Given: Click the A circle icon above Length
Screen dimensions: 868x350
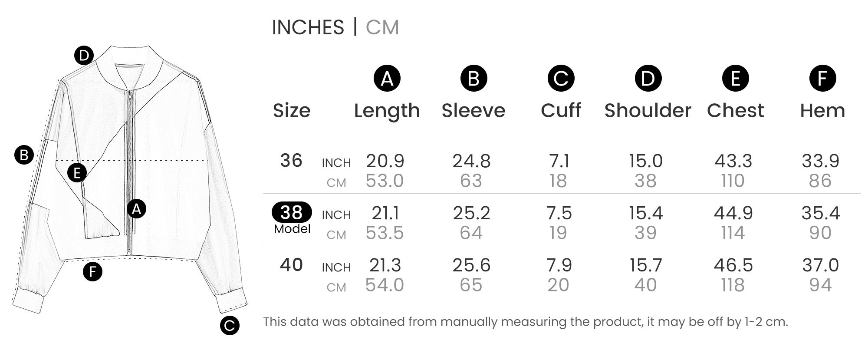Looking at the screenshot, I should (x=387, y=79).
